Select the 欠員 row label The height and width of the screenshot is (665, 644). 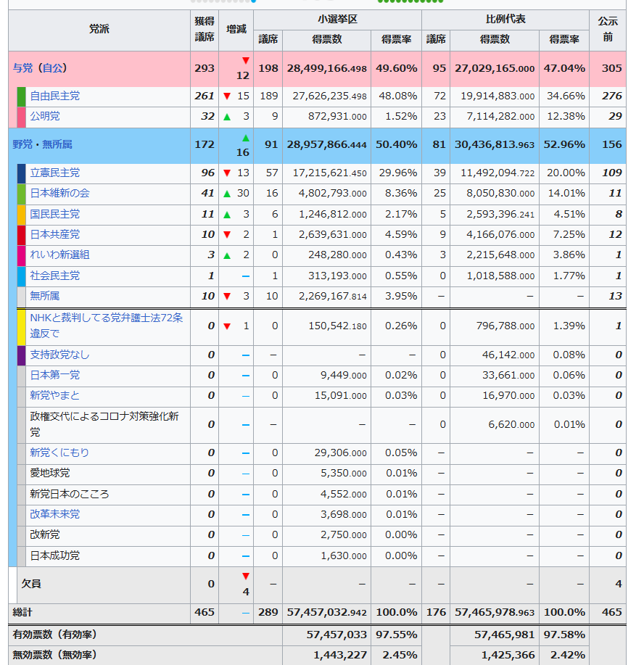tap(31, 584)
